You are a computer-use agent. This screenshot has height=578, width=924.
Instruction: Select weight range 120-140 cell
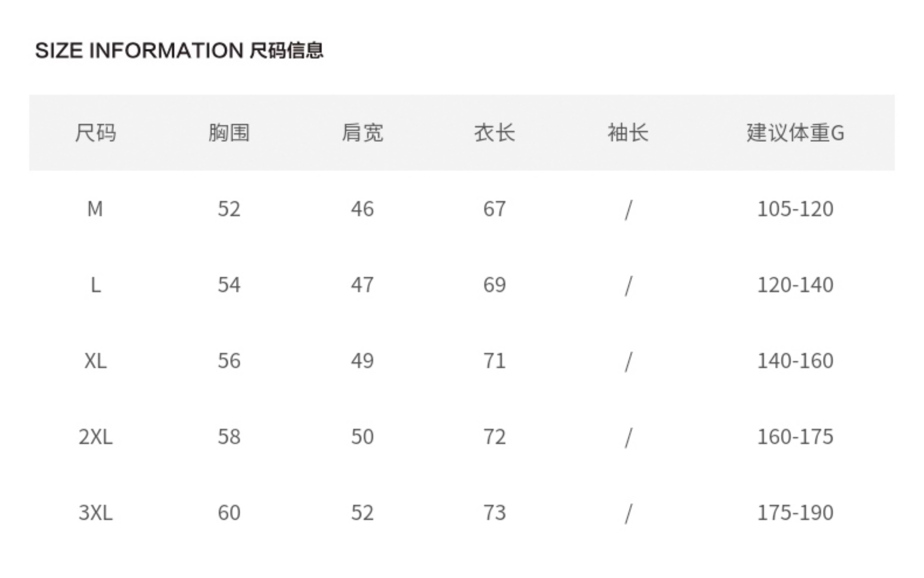[x=795, y=285]
